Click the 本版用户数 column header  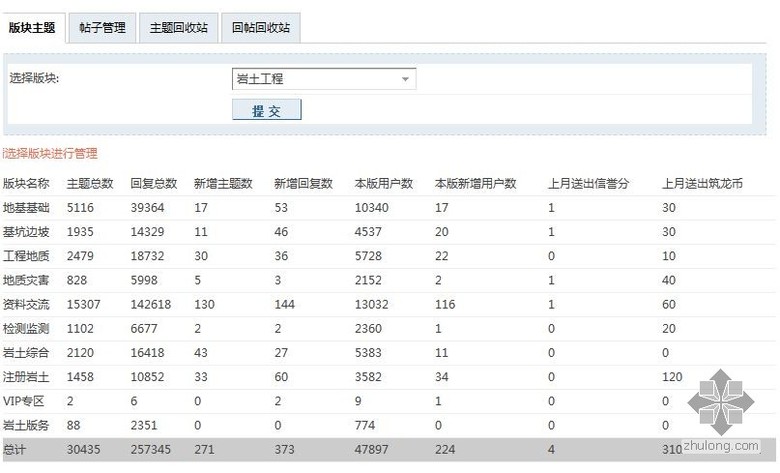[384, 184]
